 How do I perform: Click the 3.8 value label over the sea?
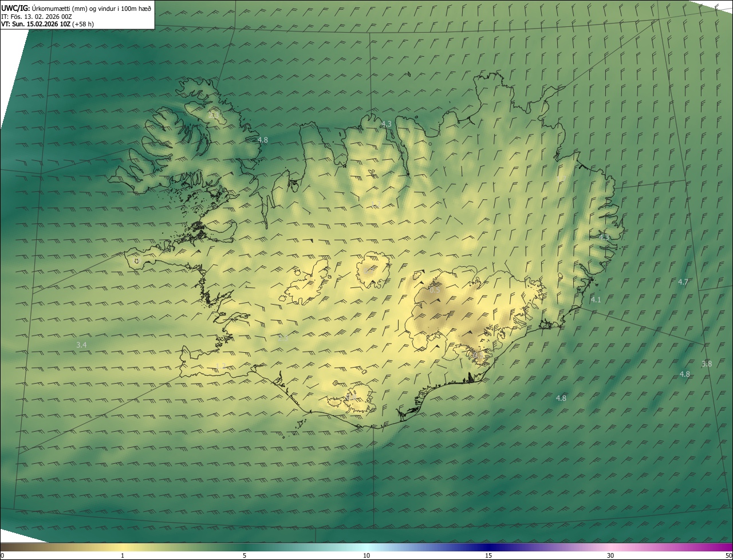pyautogui.click(x=707, y=364)
